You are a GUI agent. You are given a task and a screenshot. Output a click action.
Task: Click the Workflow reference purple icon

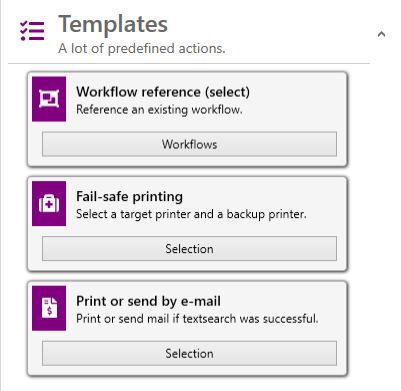click(x=49, y=99)
